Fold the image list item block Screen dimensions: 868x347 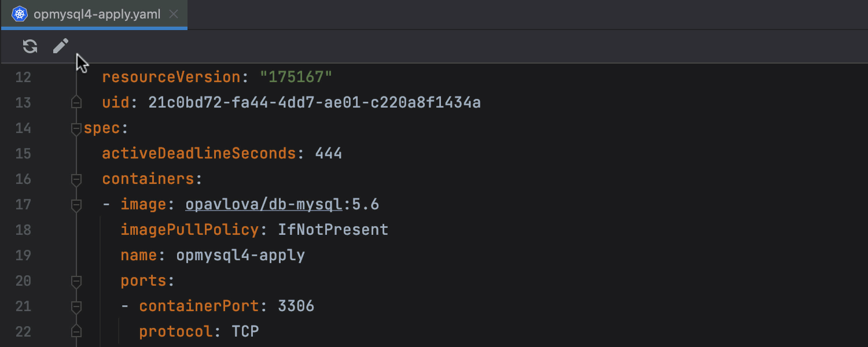click(76, 205)
